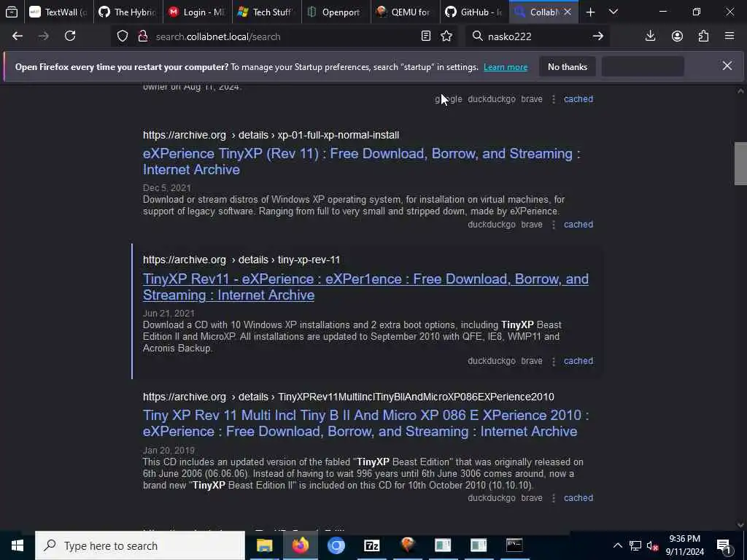Open the Firefox View tab icon
Screen dimensions: 747x560
click(x=12, y=12)
